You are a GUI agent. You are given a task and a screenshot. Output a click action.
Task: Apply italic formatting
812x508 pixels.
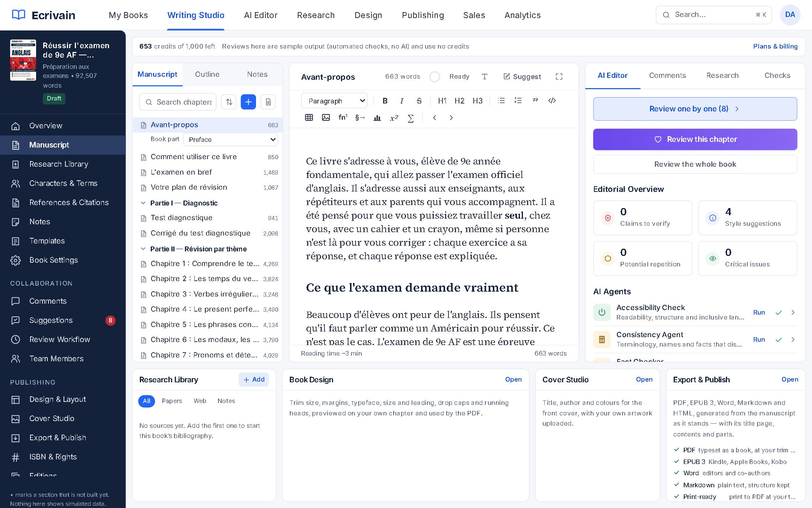402,101
